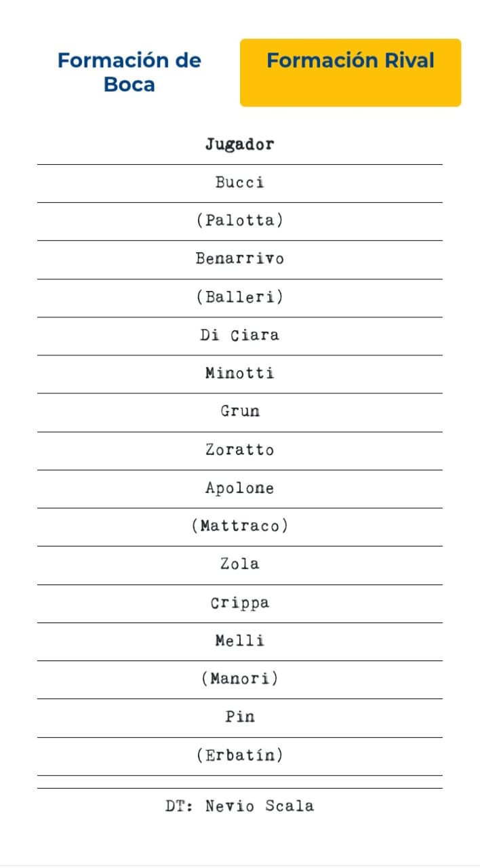Click the (Balleri) substitute entry

(x=239, y=297)
